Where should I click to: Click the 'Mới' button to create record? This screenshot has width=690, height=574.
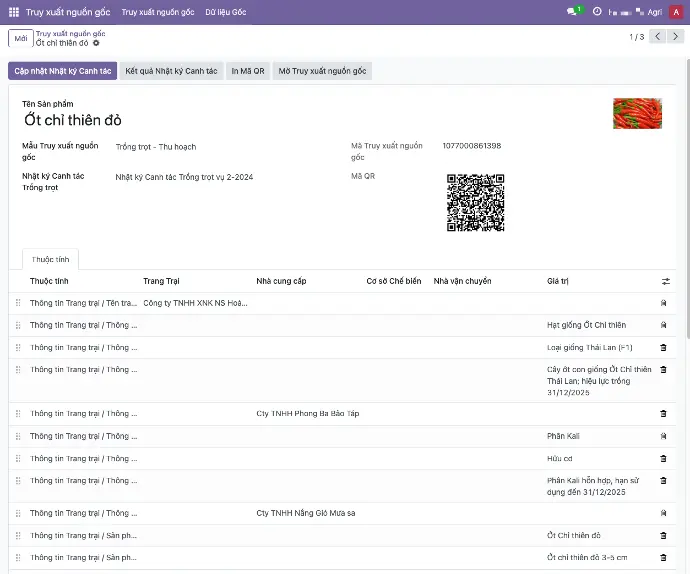pos(20,38)
